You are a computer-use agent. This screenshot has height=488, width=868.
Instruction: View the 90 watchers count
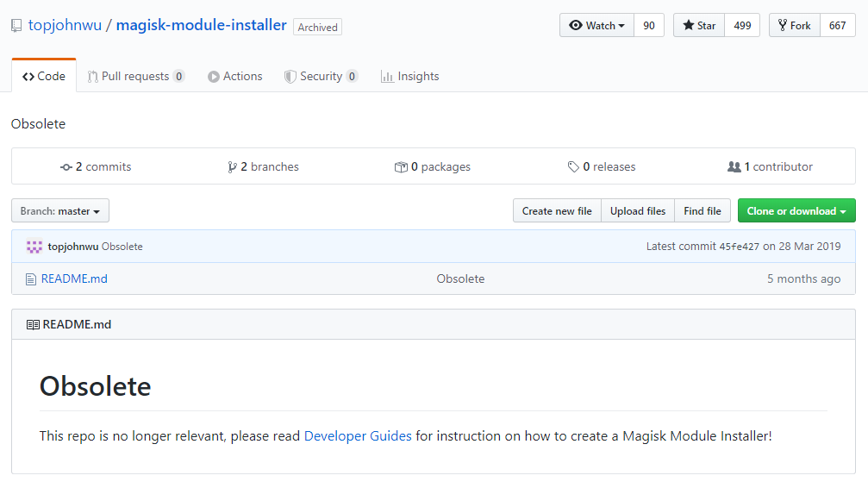[649, 26]
